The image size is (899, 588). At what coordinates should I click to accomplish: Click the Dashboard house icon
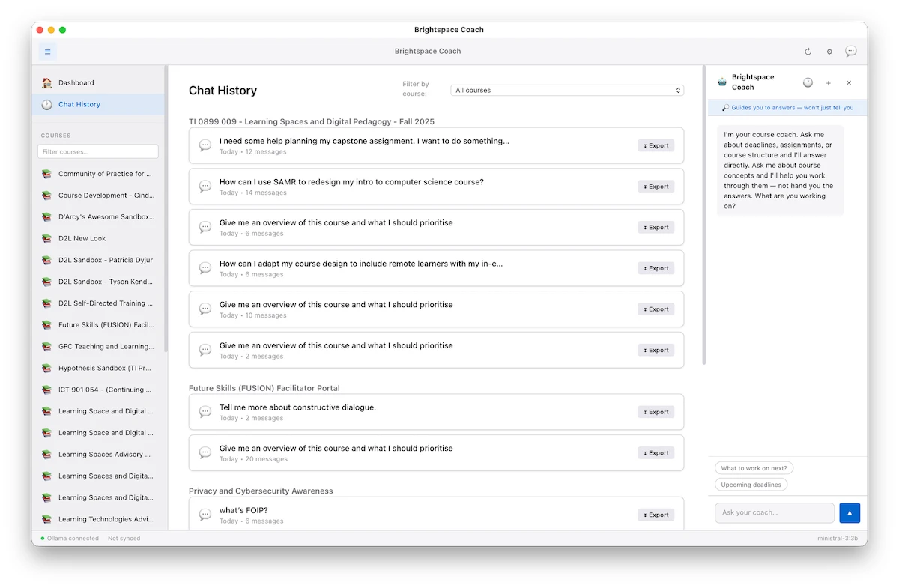coord(47,83)
